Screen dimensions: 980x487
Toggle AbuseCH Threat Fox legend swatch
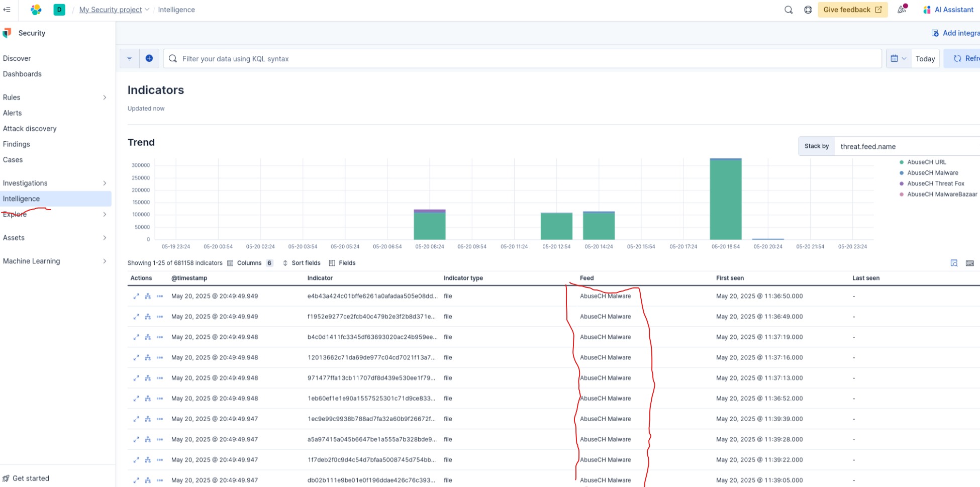[902, 183]
